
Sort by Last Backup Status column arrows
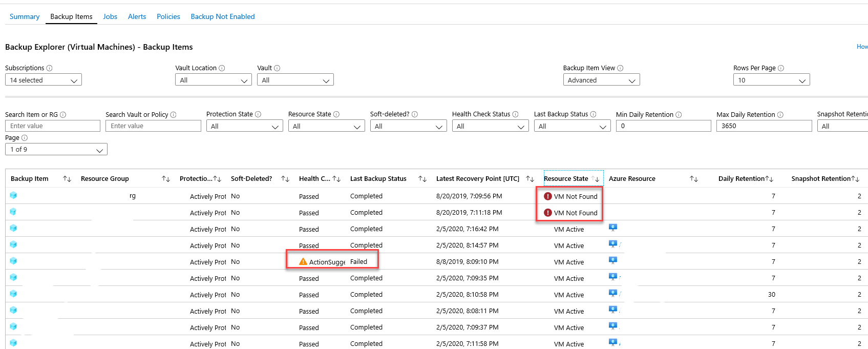pos(422,179)
